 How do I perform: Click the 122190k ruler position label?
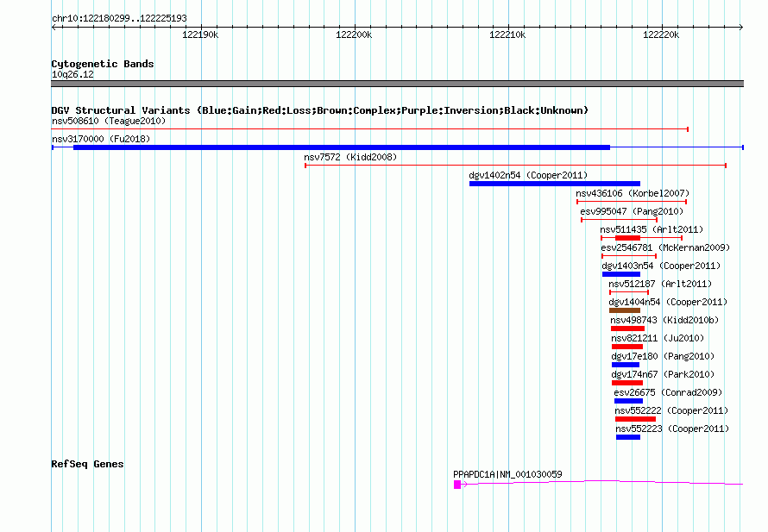(200, 34)
